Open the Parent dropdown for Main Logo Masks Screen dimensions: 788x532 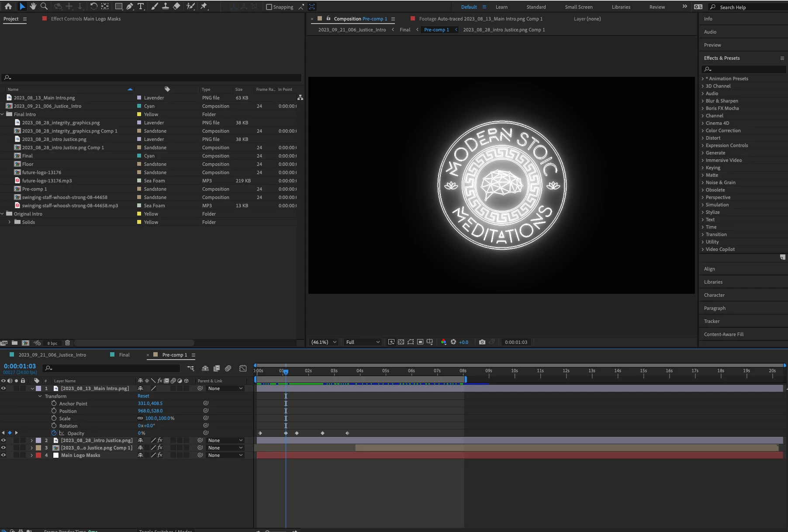tap(225, 455)
